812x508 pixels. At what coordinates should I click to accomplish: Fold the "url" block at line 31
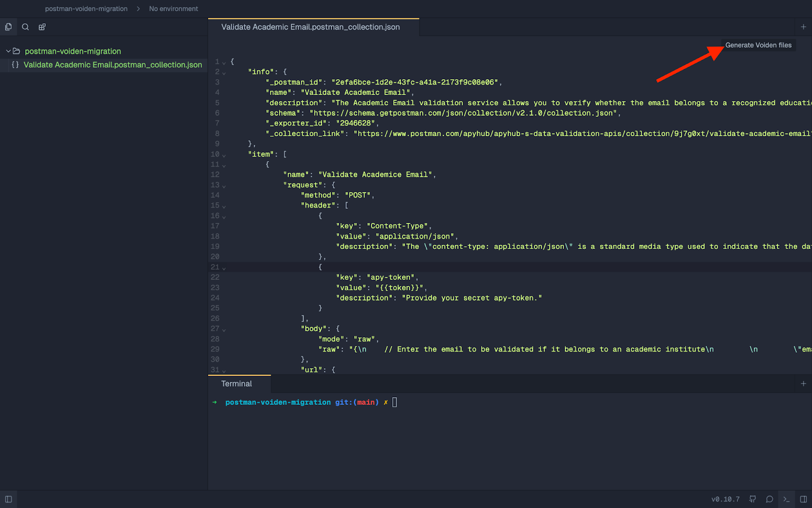click(224, 371)
